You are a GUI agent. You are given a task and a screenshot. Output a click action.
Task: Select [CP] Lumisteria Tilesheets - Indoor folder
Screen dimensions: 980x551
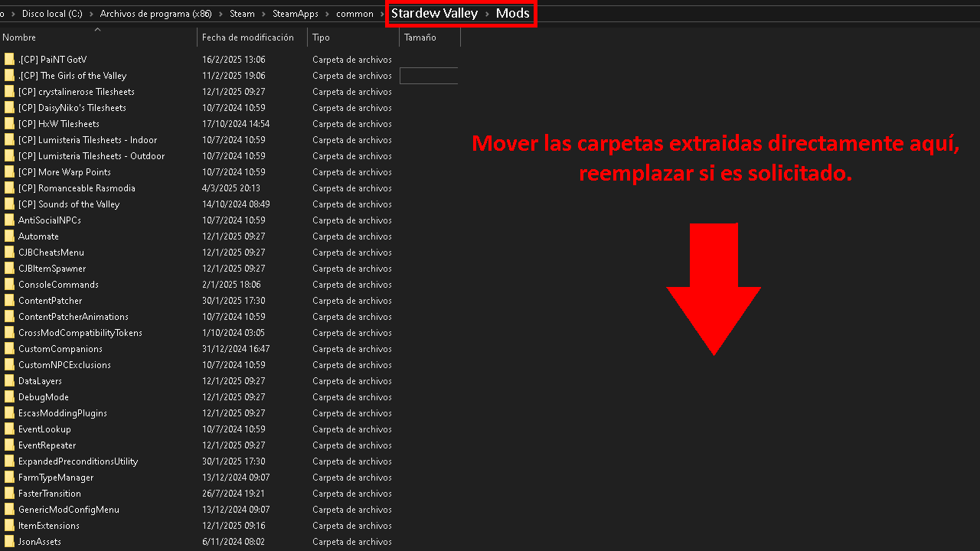coord(87,140)
